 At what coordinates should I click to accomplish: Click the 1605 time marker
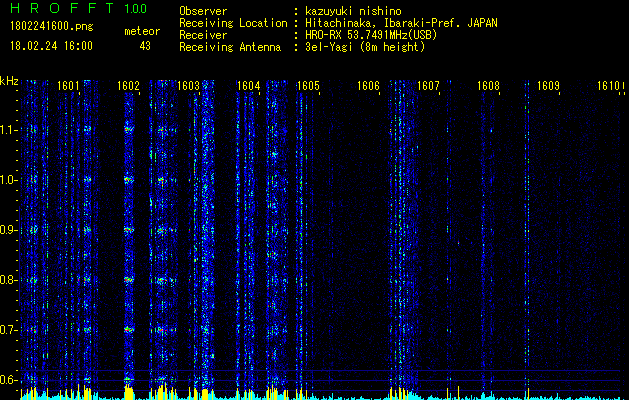308,86
